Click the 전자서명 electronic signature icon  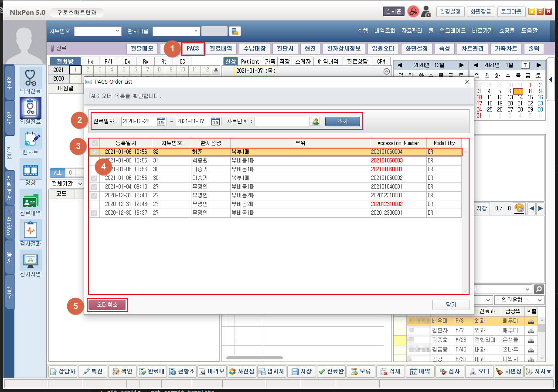point(30,260)
